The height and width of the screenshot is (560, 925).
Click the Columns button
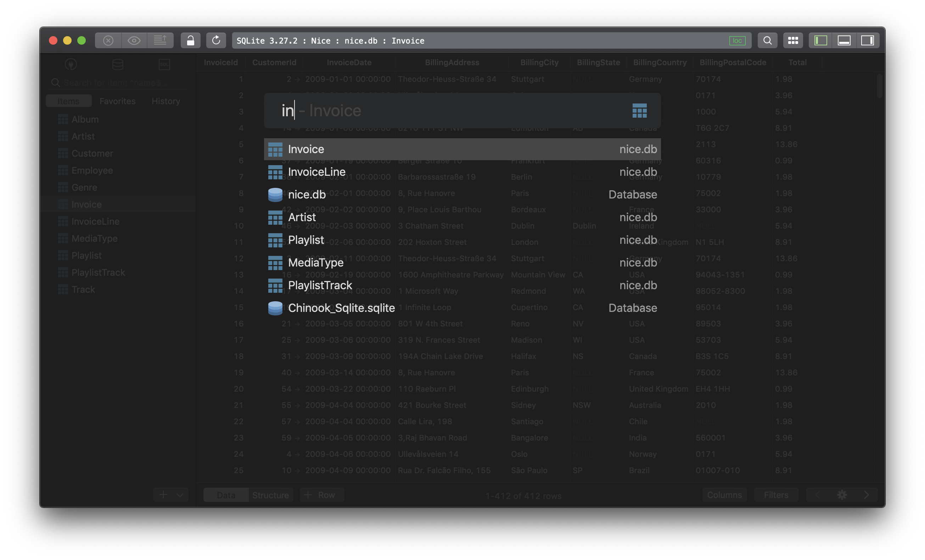(724, 495)
